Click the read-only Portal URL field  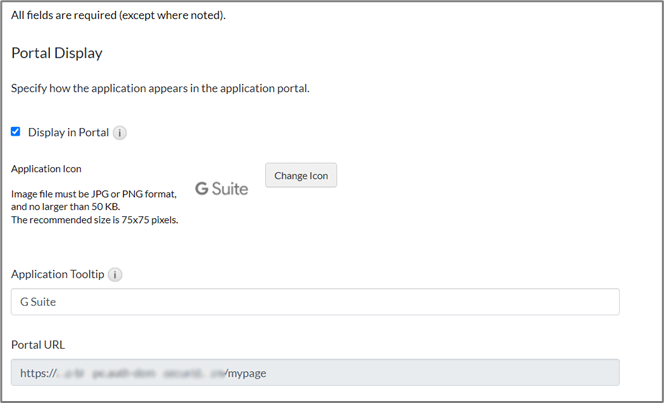click(x=315, y=373)
